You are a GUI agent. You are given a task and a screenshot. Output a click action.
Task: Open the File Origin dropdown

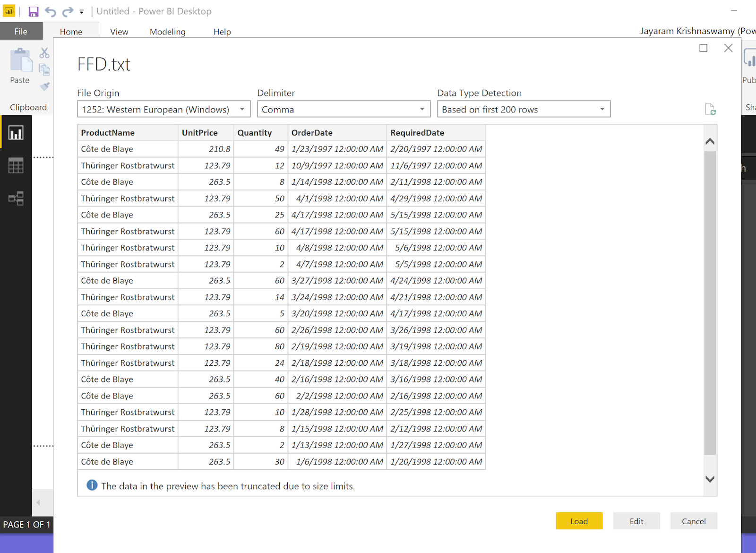tap(242, 109)
